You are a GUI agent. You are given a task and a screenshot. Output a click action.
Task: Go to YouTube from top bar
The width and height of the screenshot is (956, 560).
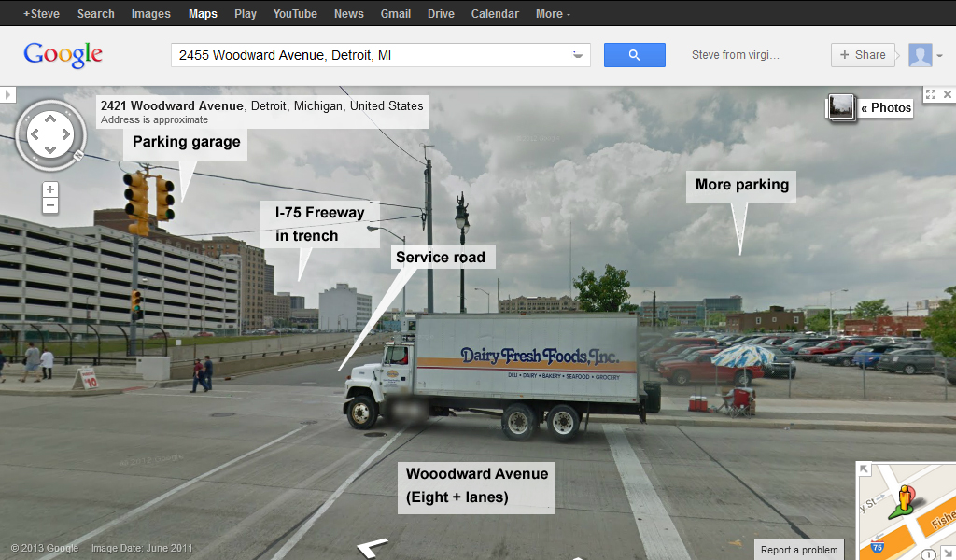point(295,13)
